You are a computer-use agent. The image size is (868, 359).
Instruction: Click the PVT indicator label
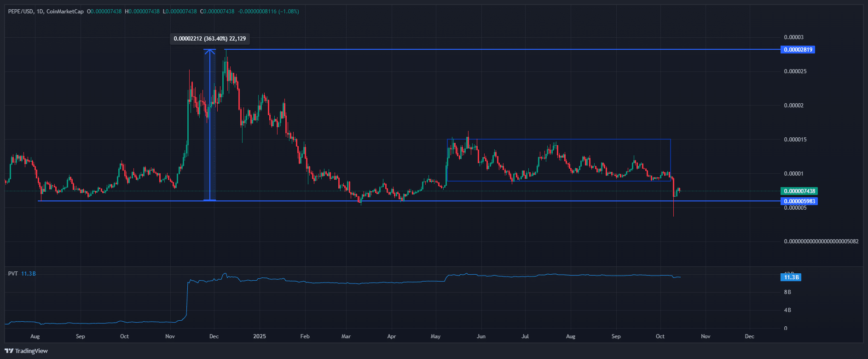pos(13,274)
